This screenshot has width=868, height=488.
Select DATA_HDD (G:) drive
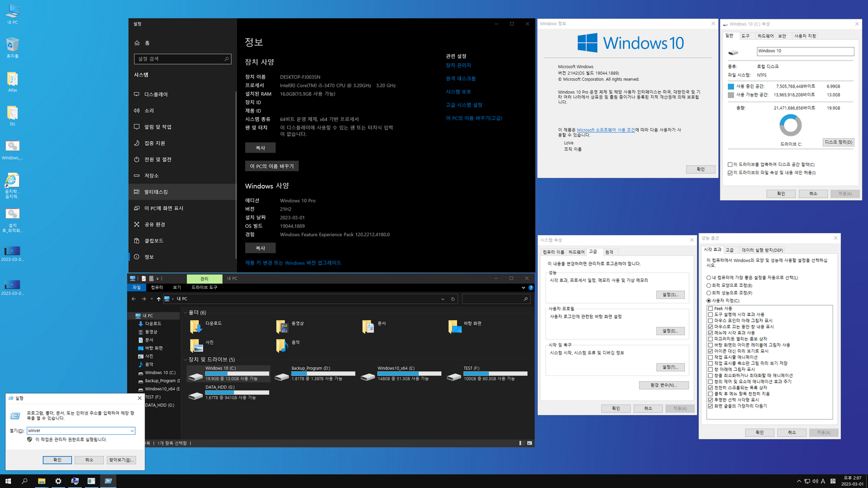point(229,393)
